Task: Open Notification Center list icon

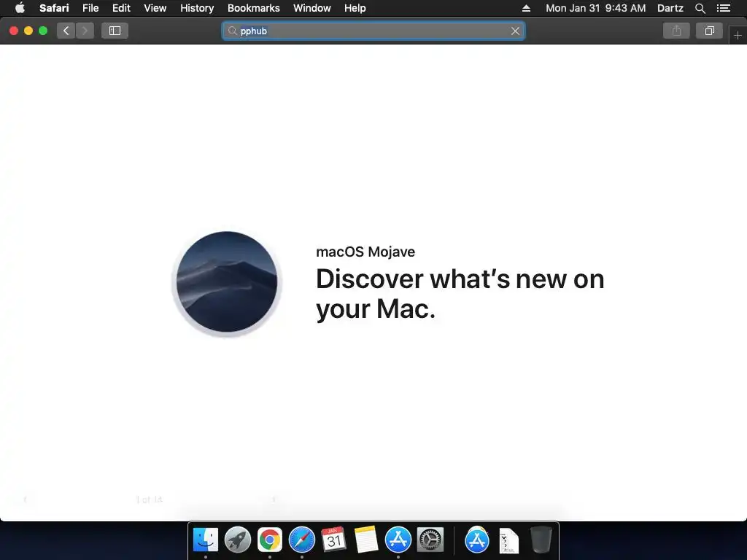Action: point(724,8)
